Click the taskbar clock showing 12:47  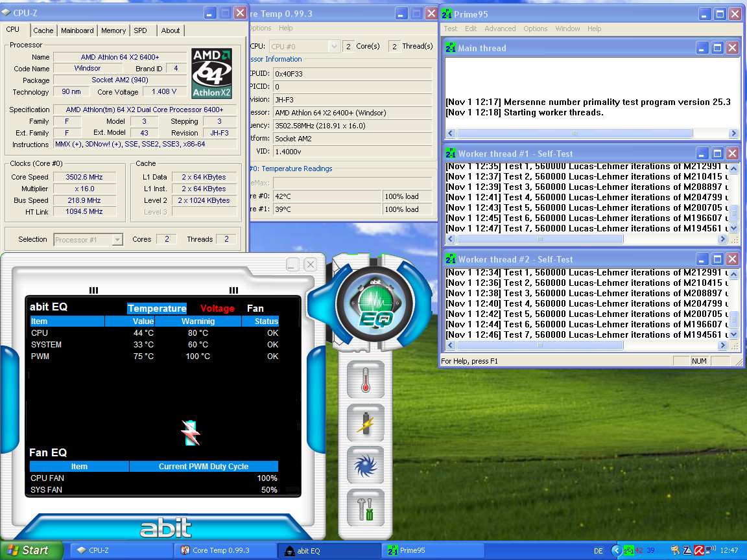pos(729,550)
